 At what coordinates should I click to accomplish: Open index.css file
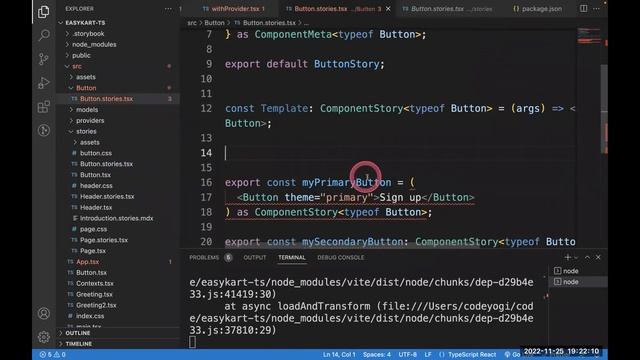(x=118, y=316)
